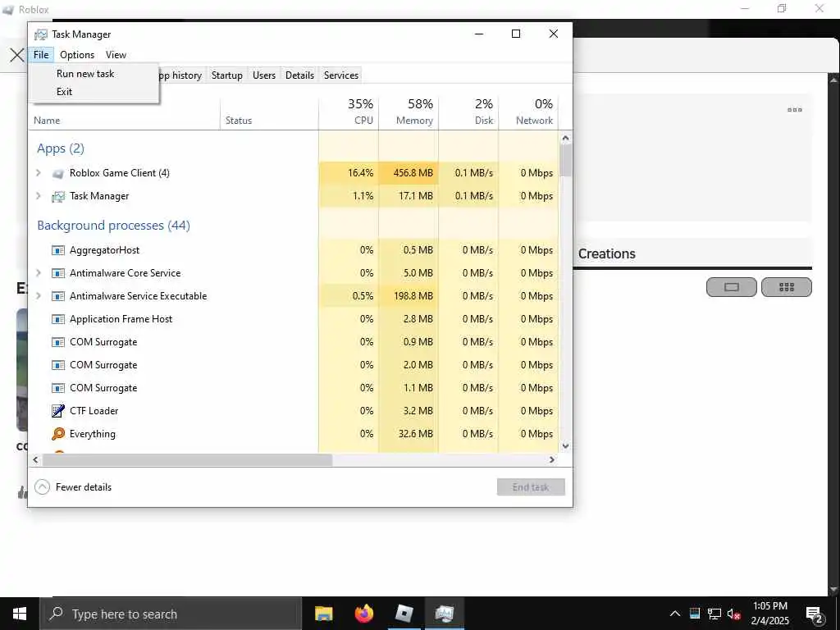Choose Exit from the File menu

click(64, 92)
